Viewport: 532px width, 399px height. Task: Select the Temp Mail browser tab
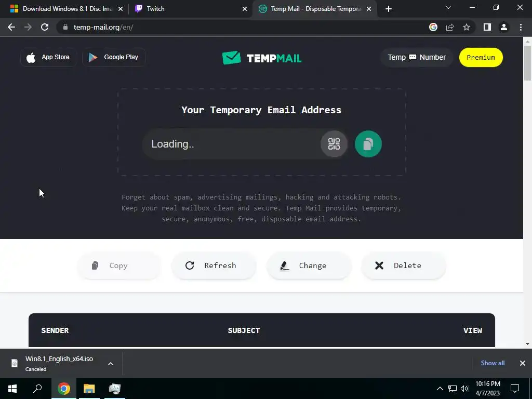click(x=315, y=9)
